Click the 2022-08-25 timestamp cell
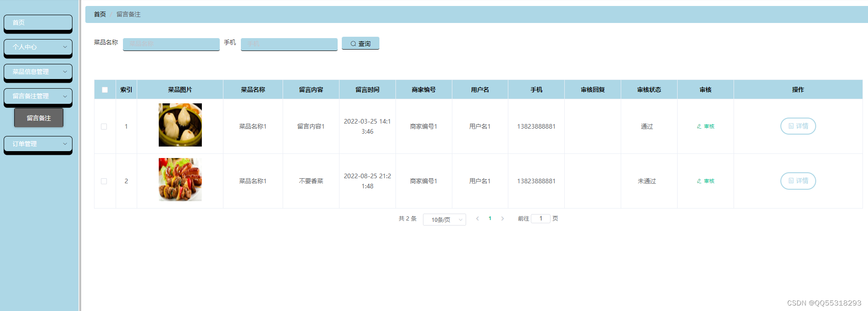The width and height of the screenshot is (868, 311). 367,181
